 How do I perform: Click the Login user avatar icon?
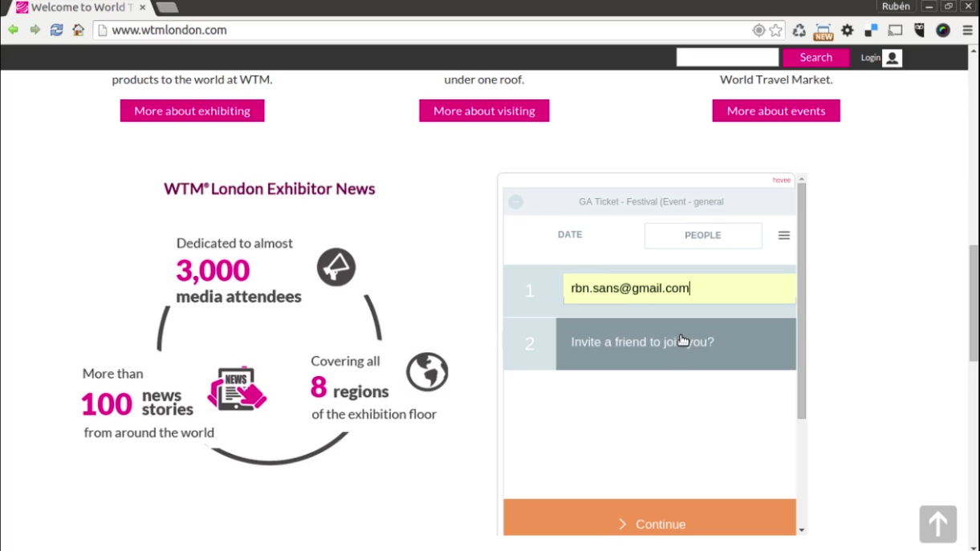click(892, 58)
